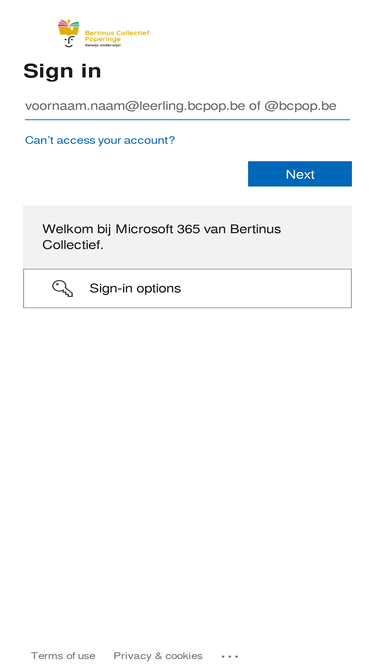Click the colorful book logo icon

(x=68, y=28)
